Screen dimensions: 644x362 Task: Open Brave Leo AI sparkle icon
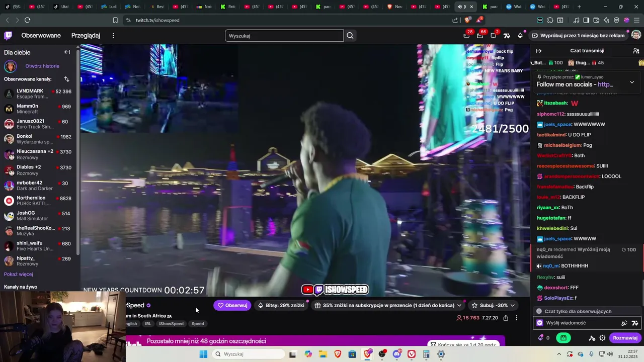tap(606, 20)
